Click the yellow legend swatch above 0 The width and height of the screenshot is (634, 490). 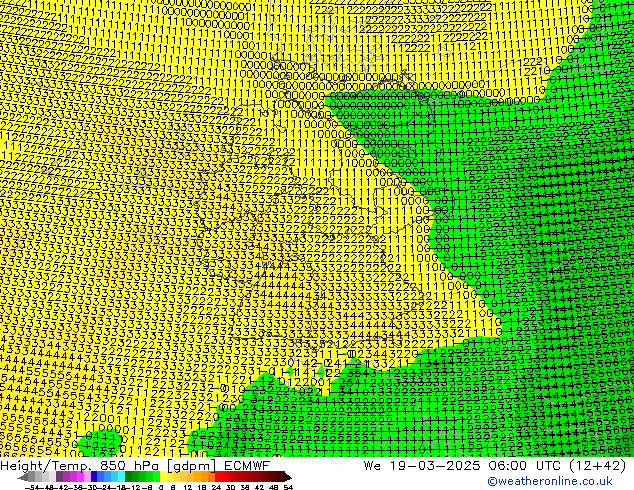163,476
